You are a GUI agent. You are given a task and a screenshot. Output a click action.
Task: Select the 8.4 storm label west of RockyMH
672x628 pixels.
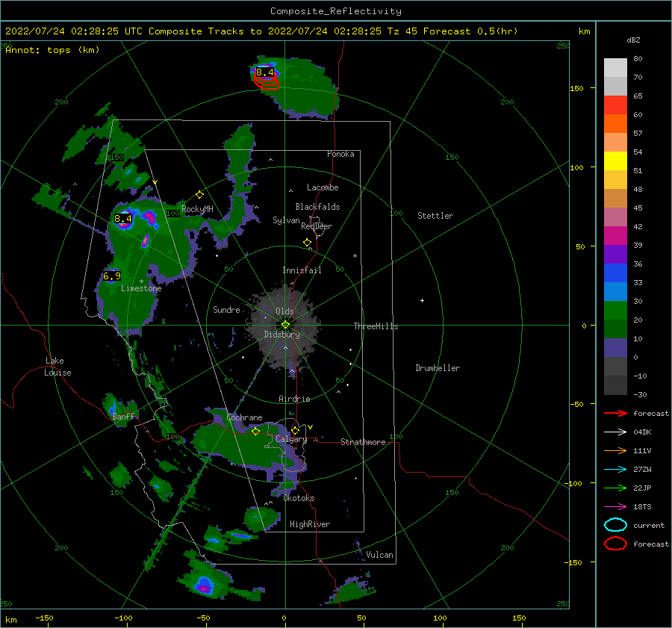click(x=123, y=219)
